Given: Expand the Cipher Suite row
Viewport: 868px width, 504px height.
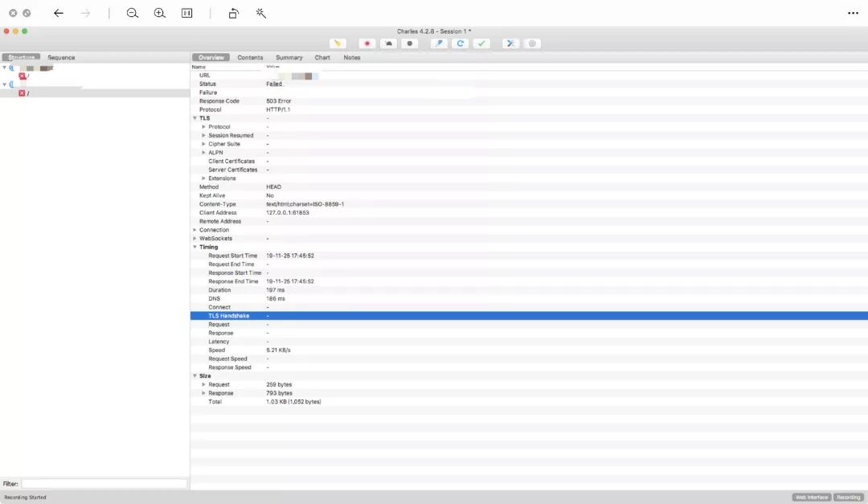Looking at the screenshot, I should click(203, 144).
